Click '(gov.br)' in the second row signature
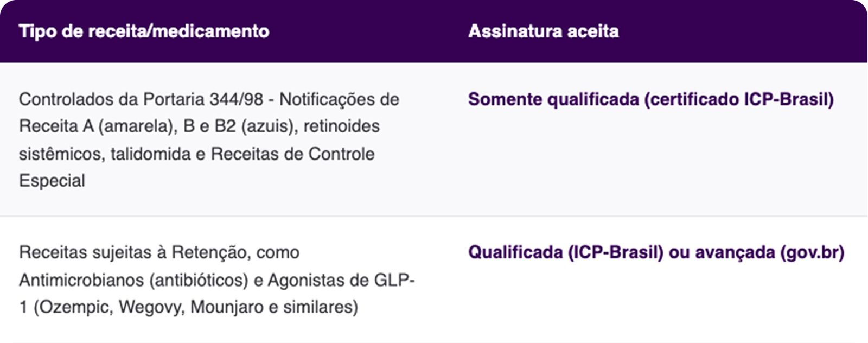This screenshot has height=343, width=868. [x=812, y=252]
